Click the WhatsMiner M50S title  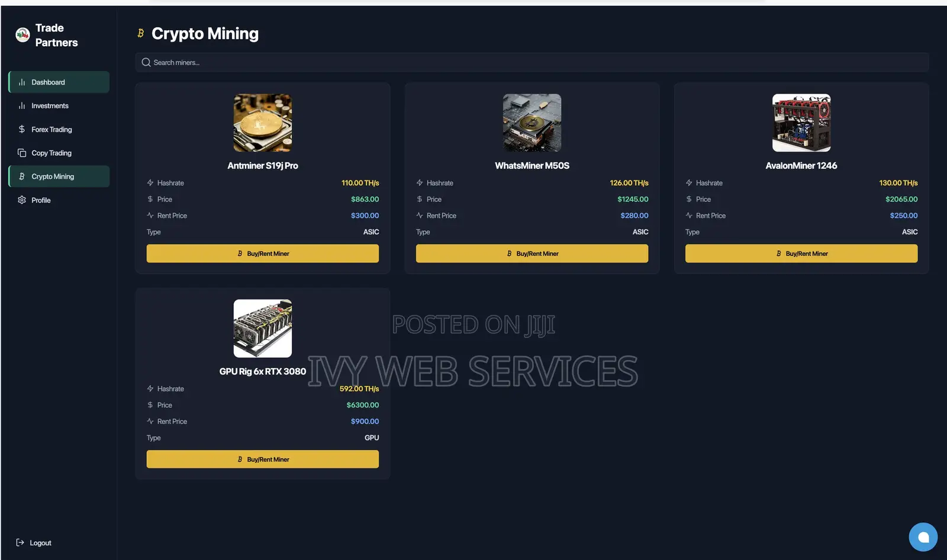click(x=532, y=166)
